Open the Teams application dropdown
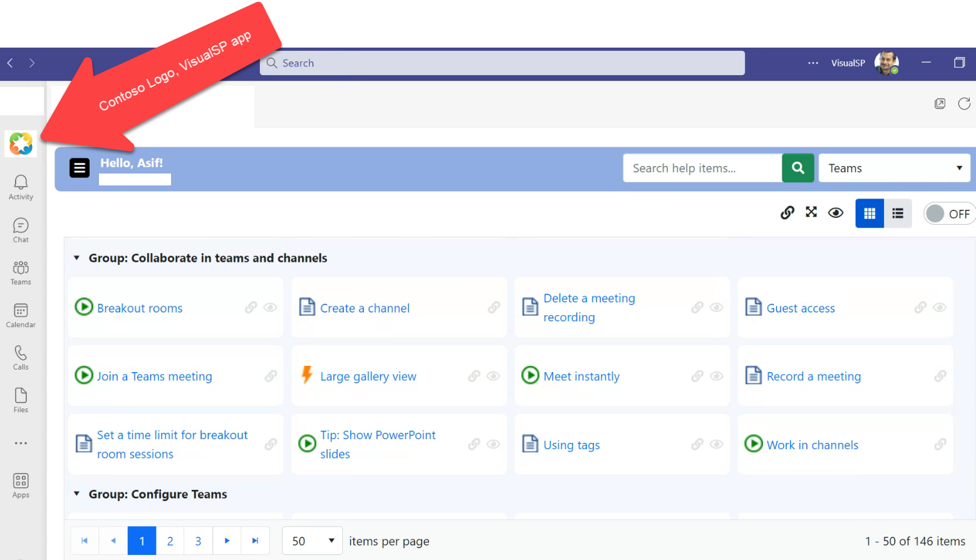The image size is (976, 560). [894, 168]
